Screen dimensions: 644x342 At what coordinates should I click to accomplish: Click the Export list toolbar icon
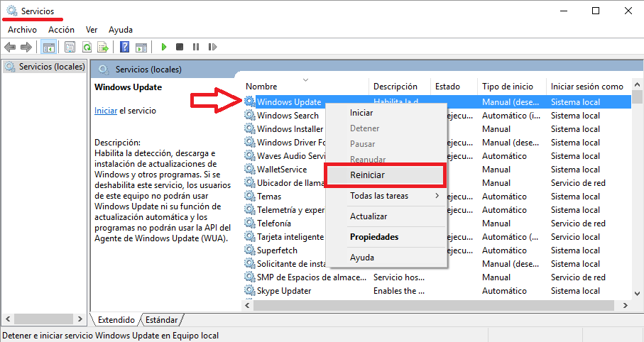(x=103, y=48)
